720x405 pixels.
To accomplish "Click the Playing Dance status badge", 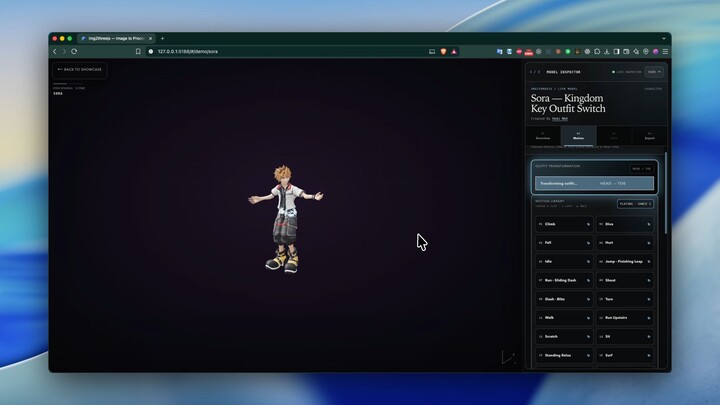I will [x=635, y=204].
